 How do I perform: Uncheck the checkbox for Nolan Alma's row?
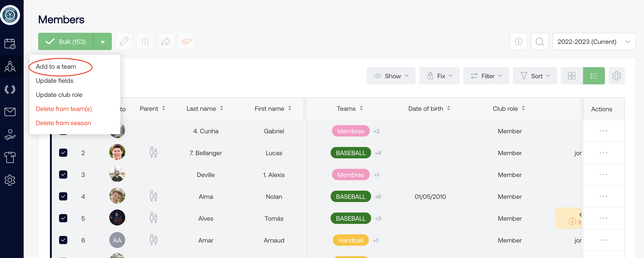pyautogui.click(x=63, y=196)
